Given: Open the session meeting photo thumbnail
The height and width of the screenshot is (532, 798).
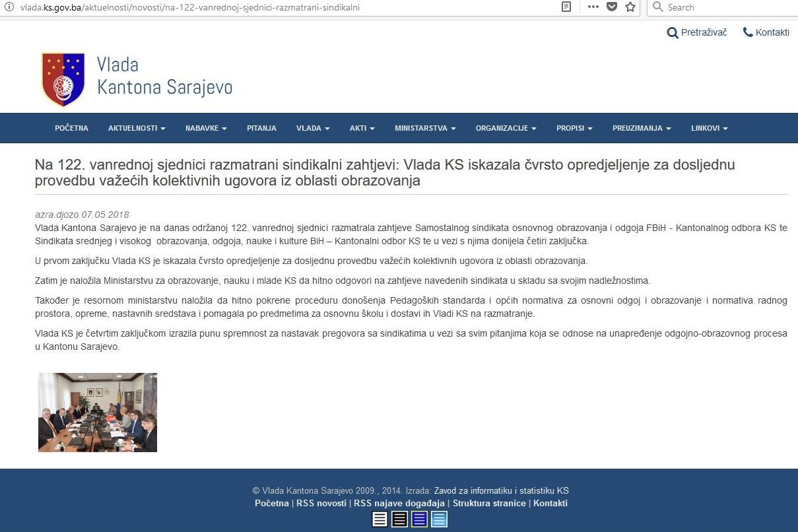Looking at the screenshot, I should 98,413.
